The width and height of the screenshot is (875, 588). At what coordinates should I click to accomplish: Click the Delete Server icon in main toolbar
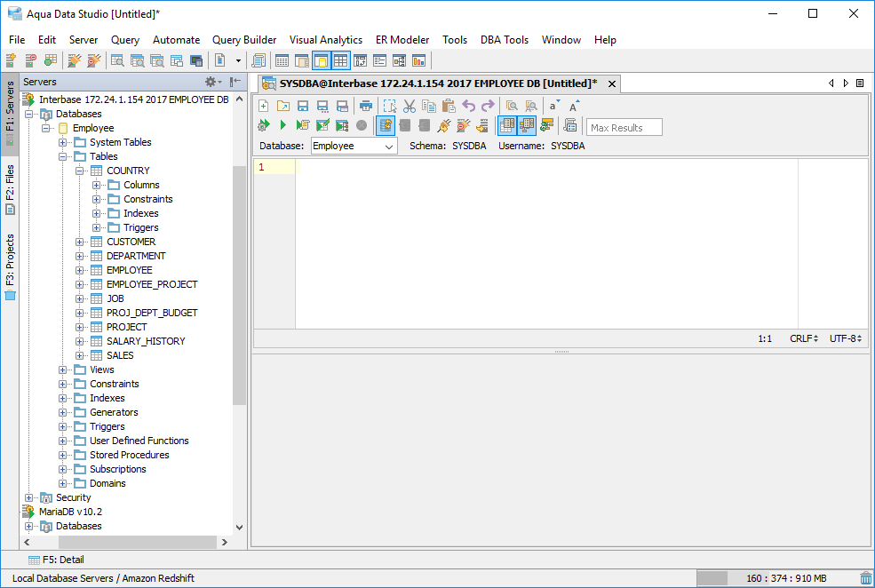coord(31,60)
